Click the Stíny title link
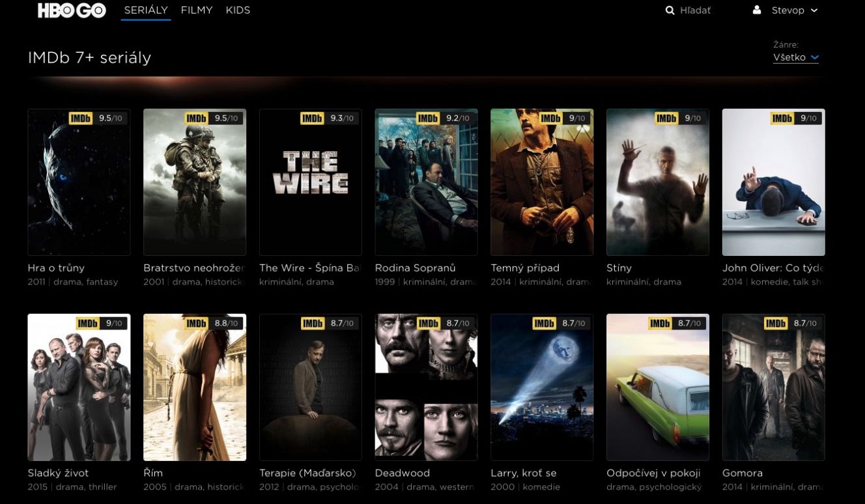Screen dimensions: 865x504 (x=619, y=268)
